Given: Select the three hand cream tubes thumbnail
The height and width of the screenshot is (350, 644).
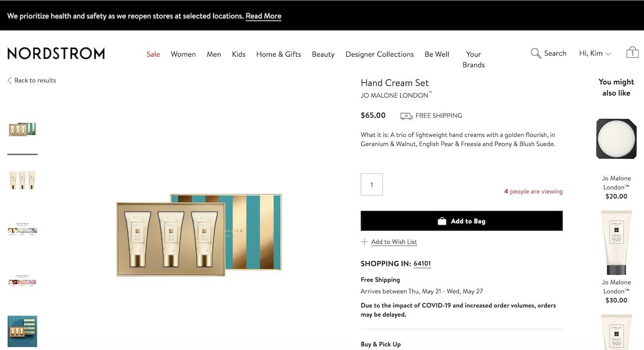Looking at the screenshot, I should pos(22,180).
